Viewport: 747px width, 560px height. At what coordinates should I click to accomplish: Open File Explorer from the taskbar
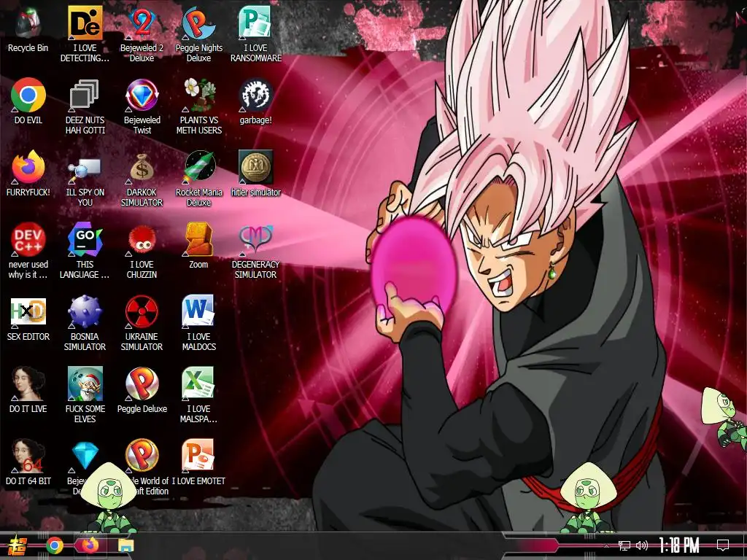point(125,545)
